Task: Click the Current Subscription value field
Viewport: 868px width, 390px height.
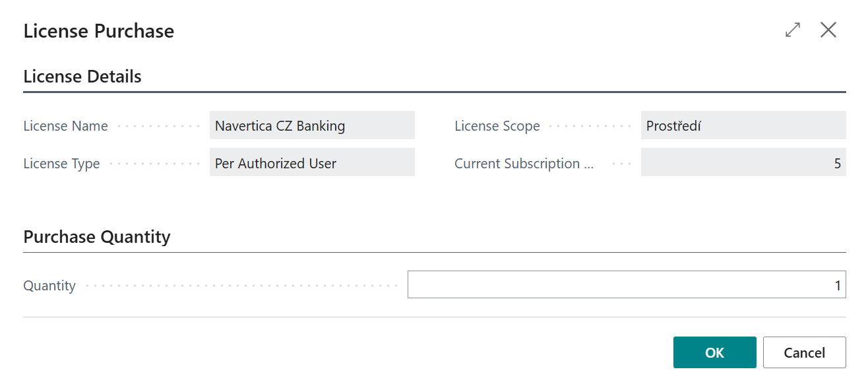Action: pyautogui.click(x=743, y=162)
